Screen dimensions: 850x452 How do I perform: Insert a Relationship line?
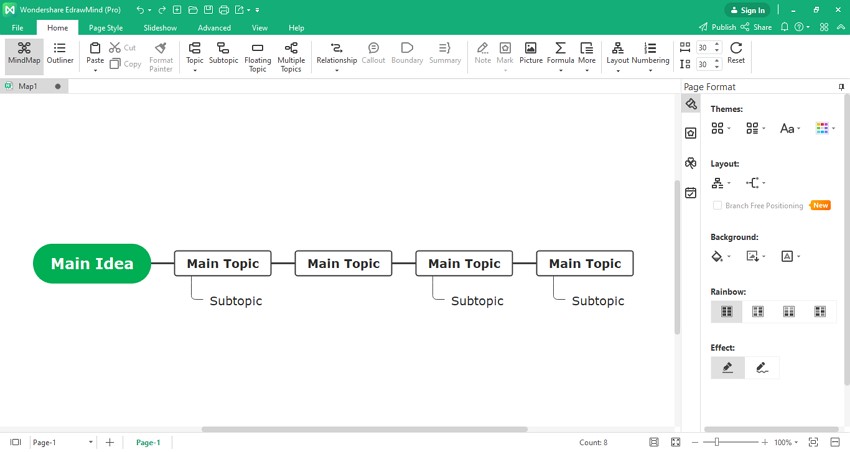coord(337,54)
